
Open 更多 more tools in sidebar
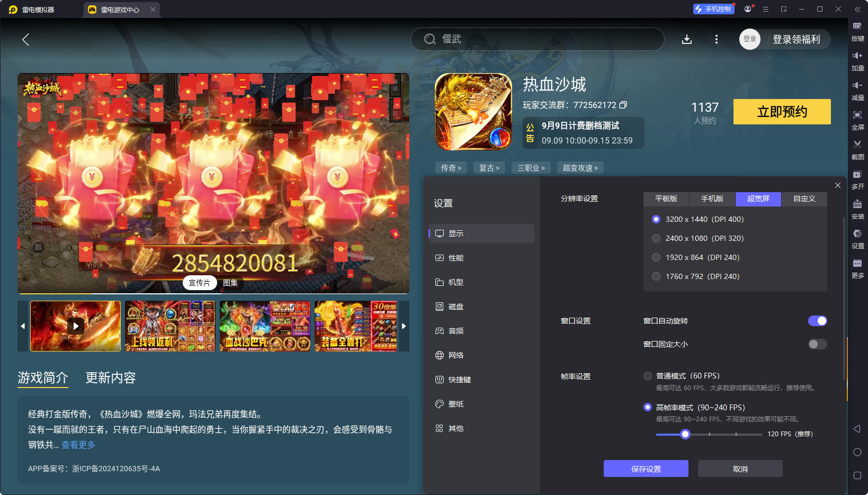(857, 269)
